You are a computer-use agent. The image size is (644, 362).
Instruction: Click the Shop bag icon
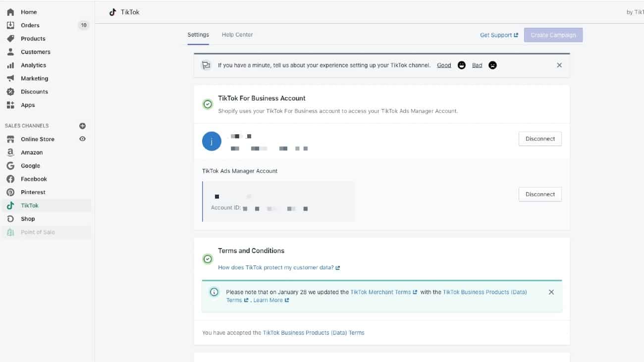(x=10, y=219)
